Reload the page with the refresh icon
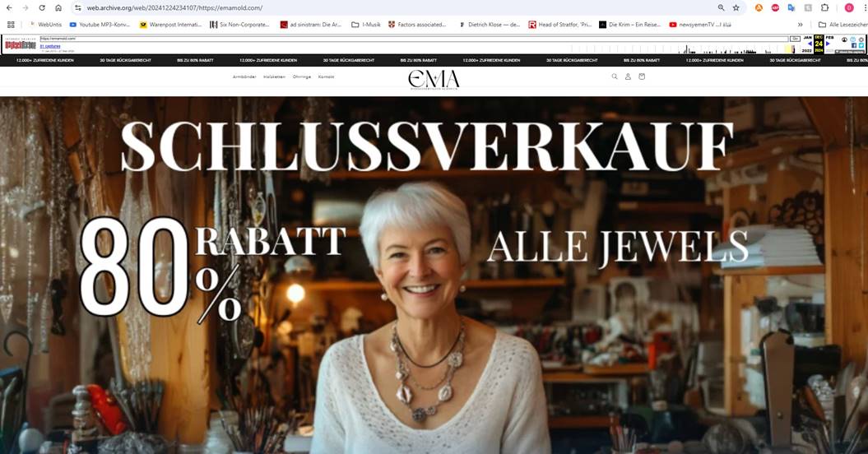The height and width of the screenshot is (454, 868). click(41, 7)
